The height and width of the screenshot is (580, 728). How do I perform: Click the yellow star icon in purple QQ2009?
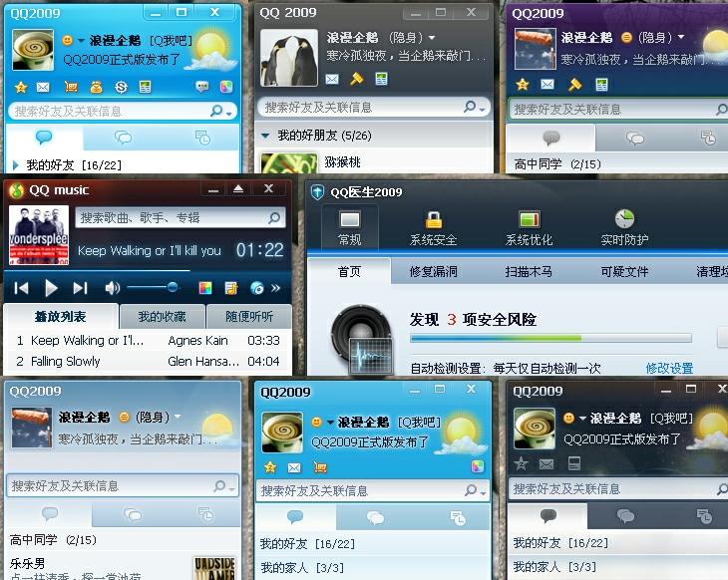click(523, 84)
